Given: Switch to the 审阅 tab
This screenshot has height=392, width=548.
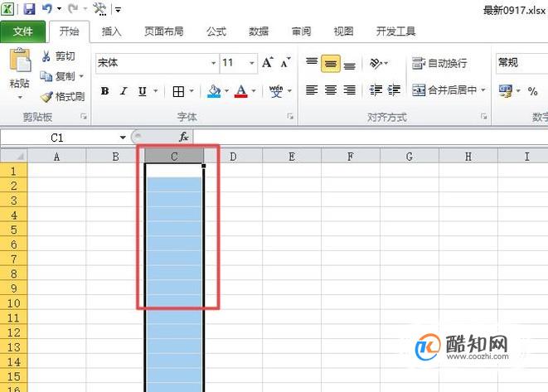Looking at the screenshot, I should click(301, 31).
